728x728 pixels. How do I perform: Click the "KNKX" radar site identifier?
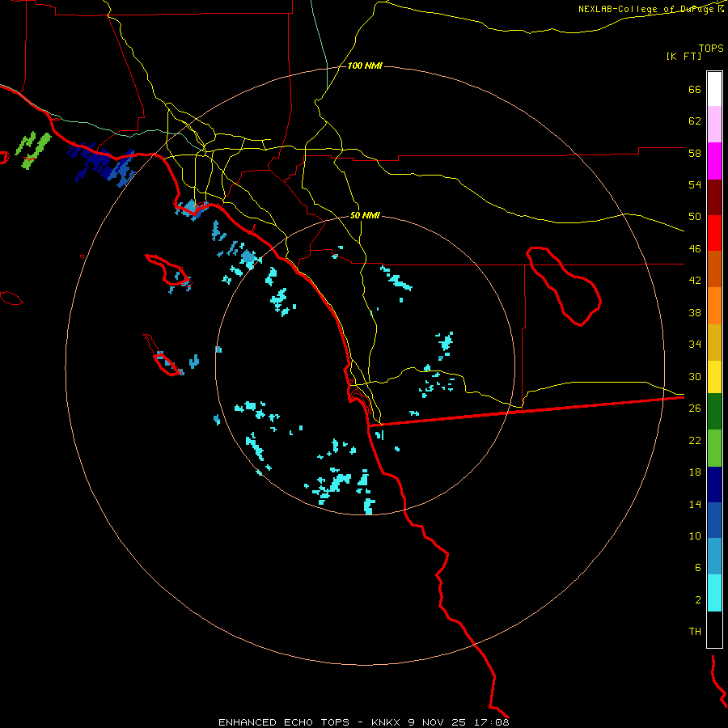[386, 722]
